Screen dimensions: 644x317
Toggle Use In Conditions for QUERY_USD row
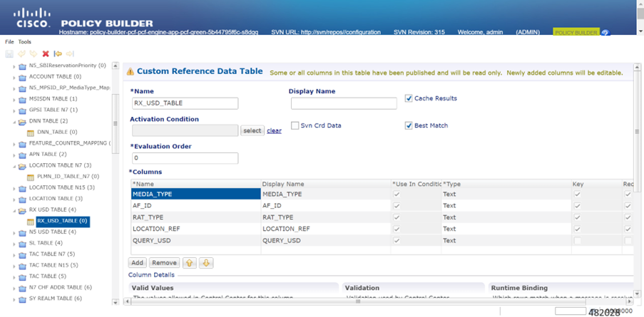tap(397, 241)
